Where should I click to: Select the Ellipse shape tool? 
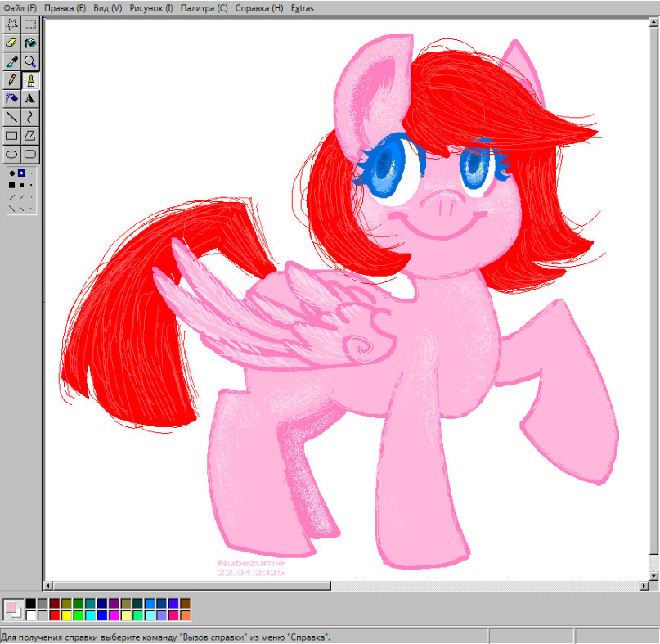(x=11, y=154)
